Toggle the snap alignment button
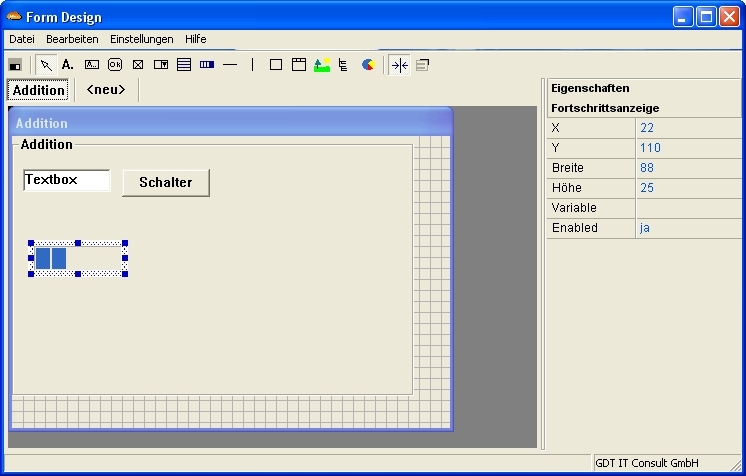Viewport: 746px width, 476px height. [399, 65]
